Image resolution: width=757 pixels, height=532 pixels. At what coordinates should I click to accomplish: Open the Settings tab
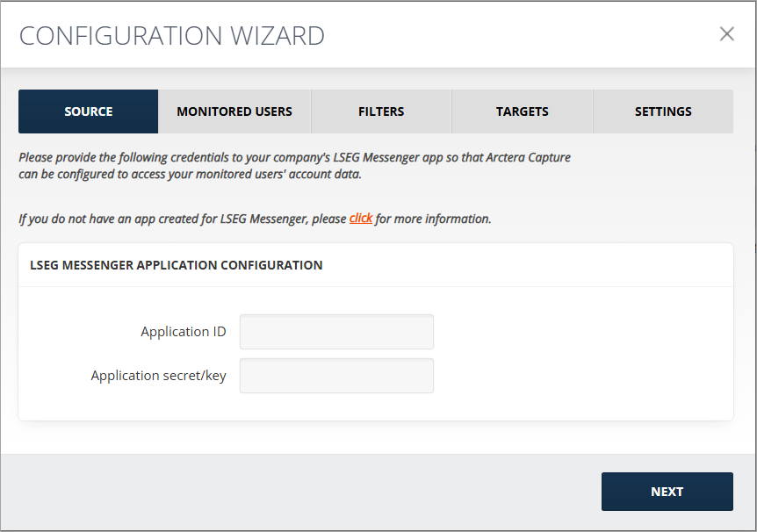(x=663, y=111)
